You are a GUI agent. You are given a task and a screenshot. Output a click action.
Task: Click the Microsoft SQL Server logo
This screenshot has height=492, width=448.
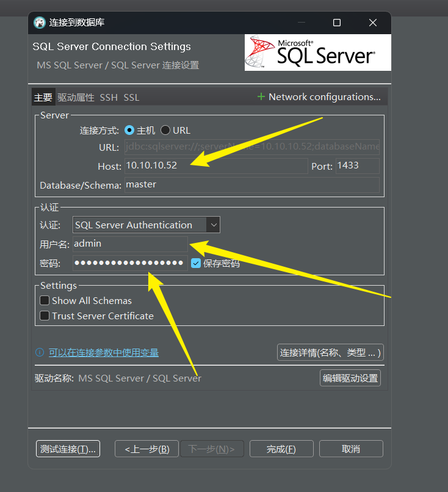click(318, 52)
